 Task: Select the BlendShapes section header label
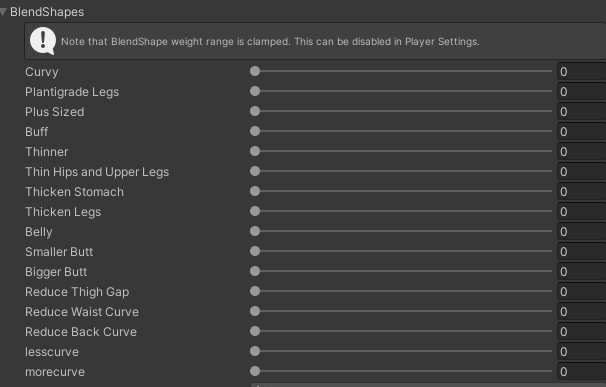coord(47,12)
